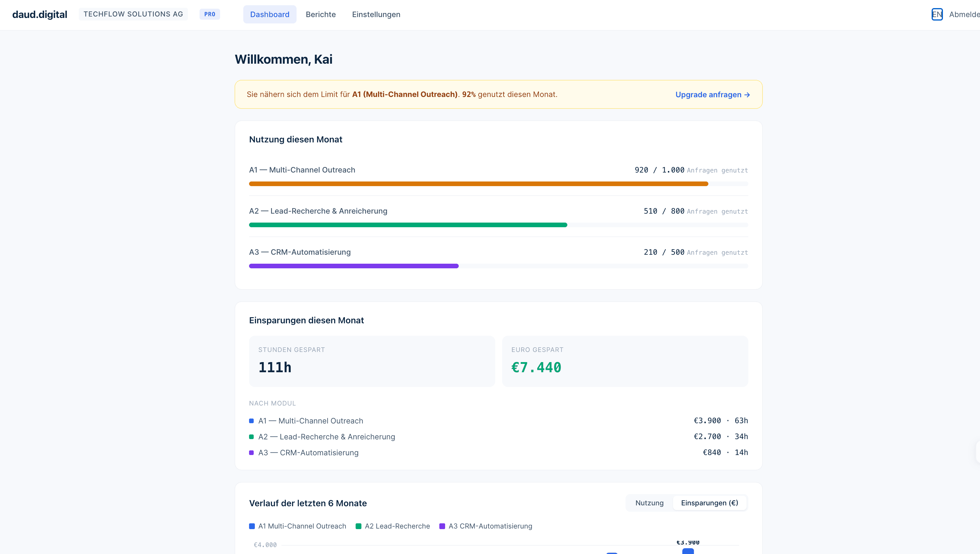Select the Nutzung chart toggle

pyautogui.click(x=649, y=503)
